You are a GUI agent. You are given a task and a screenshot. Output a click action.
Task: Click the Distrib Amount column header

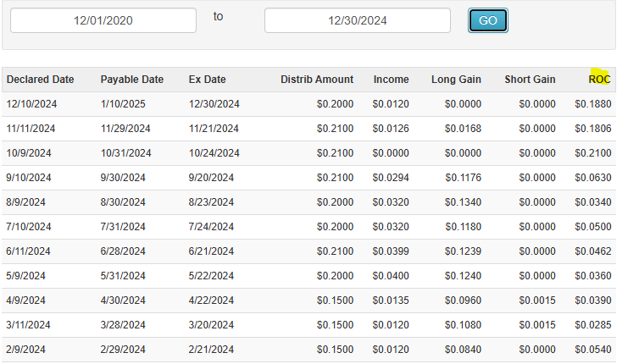[x=317, y=80]
